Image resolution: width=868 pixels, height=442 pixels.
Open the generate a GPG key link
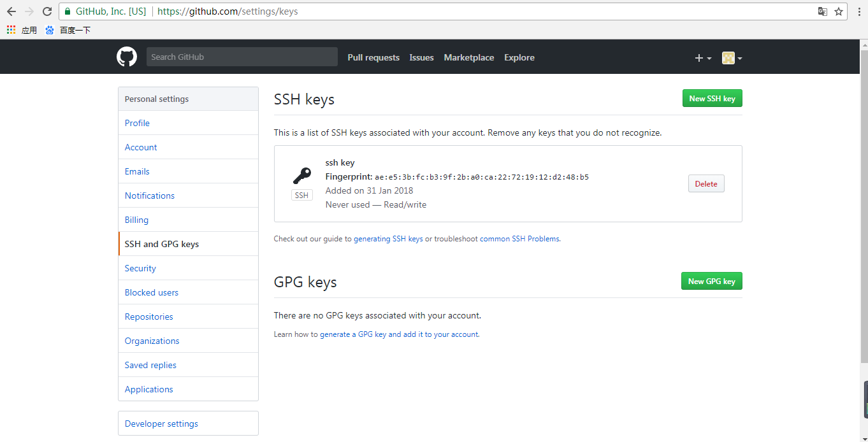[x=399, y=334]
